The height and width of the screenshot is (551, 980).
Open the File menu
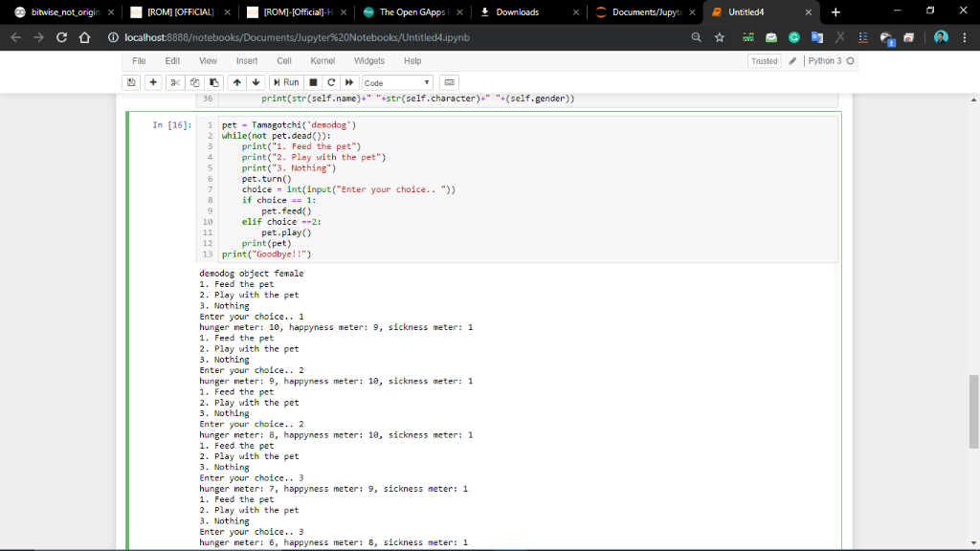(139, 61)
